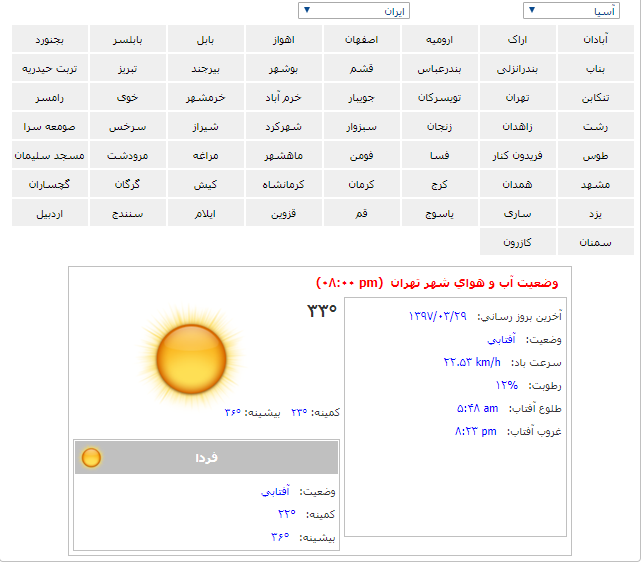Choose مسجد سلیمان city
Viewport: 642px width, 563px height.
pyautogui.click(x=50, y=155)
